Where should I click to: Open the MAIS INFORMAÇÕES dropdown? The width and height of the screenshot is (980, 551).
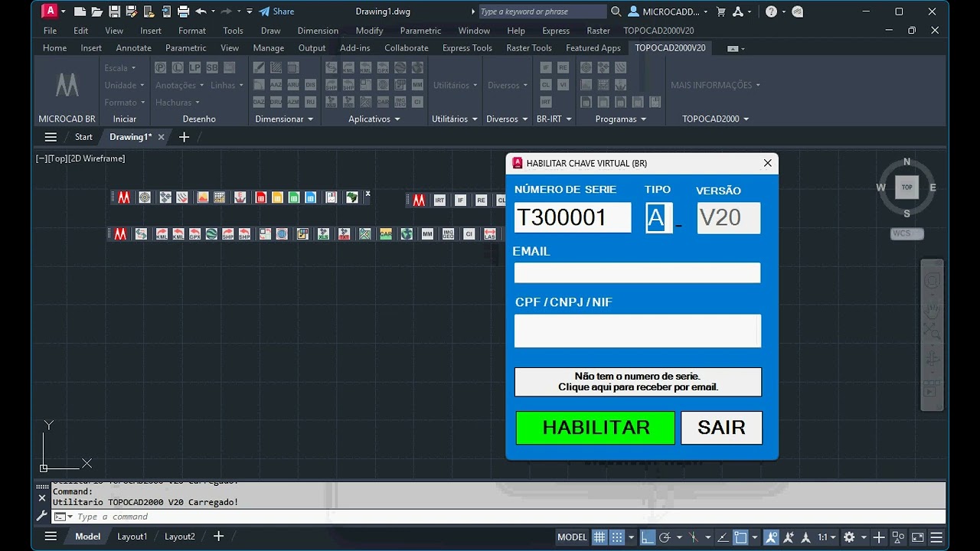[x=716, y=85]
